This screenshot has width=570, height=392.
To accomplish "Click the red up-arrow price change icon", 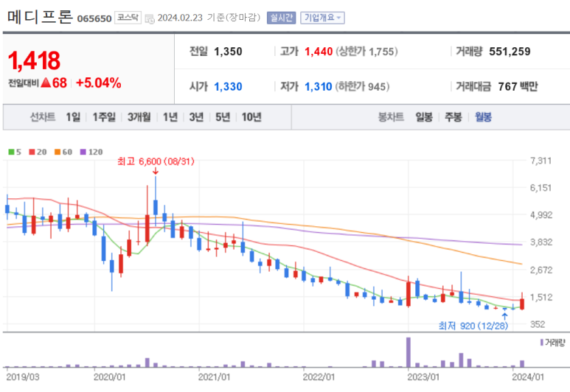I will coord(45,83).
